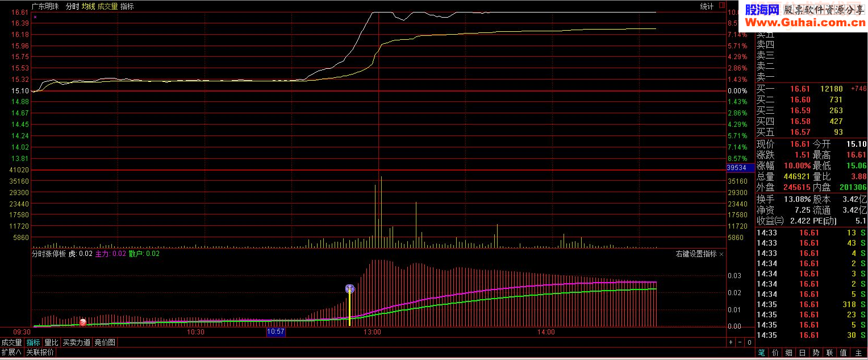Open the 关联报价 tab

40,352
